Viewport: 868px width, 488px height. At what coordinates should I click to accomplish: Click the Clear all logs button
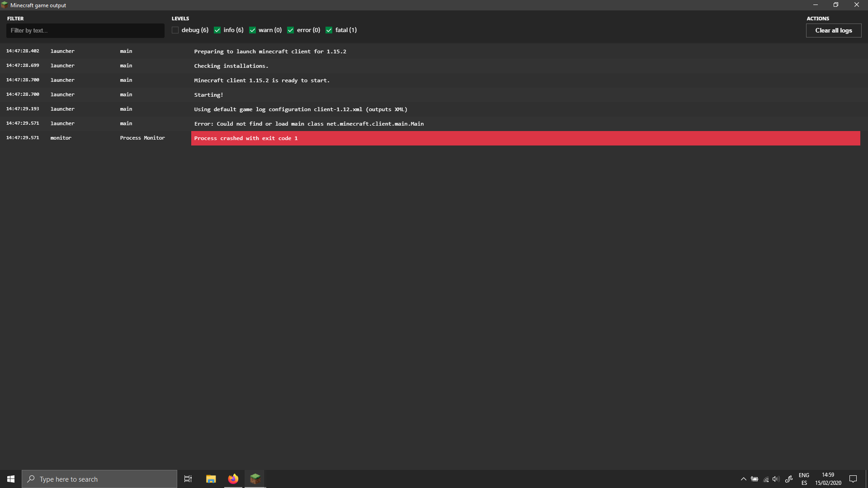pyautogui.click(x=833, y=30)
